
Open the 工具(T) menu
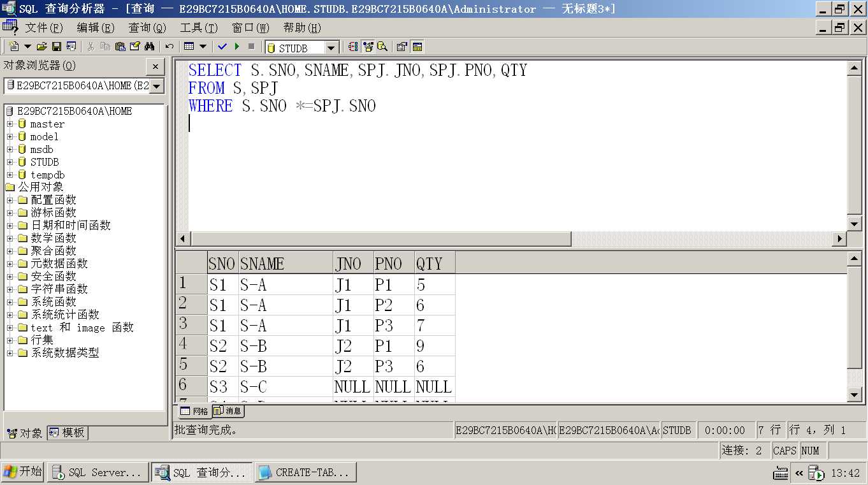click(199, 28)
